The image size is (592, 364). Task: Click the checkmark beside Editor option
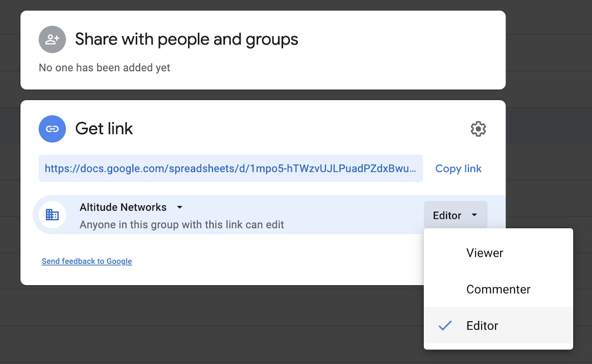coord(445,325)
